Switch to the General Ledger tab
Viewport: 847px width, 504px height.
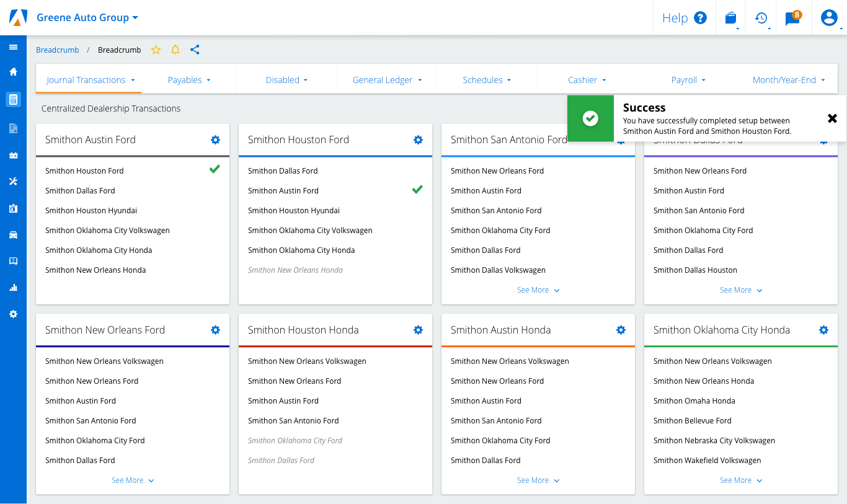[x=386, y=80]
